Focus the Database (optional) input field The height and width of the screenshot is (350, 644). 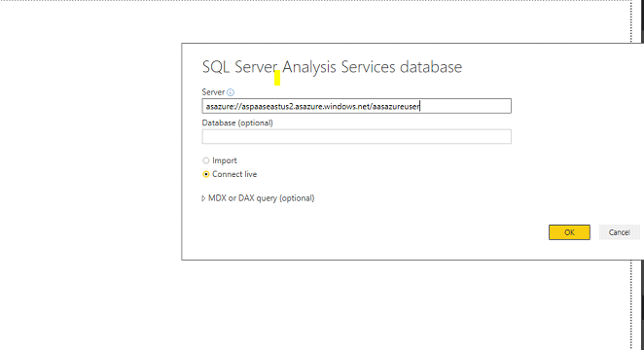pyautogui.click(x=356, y=137)
